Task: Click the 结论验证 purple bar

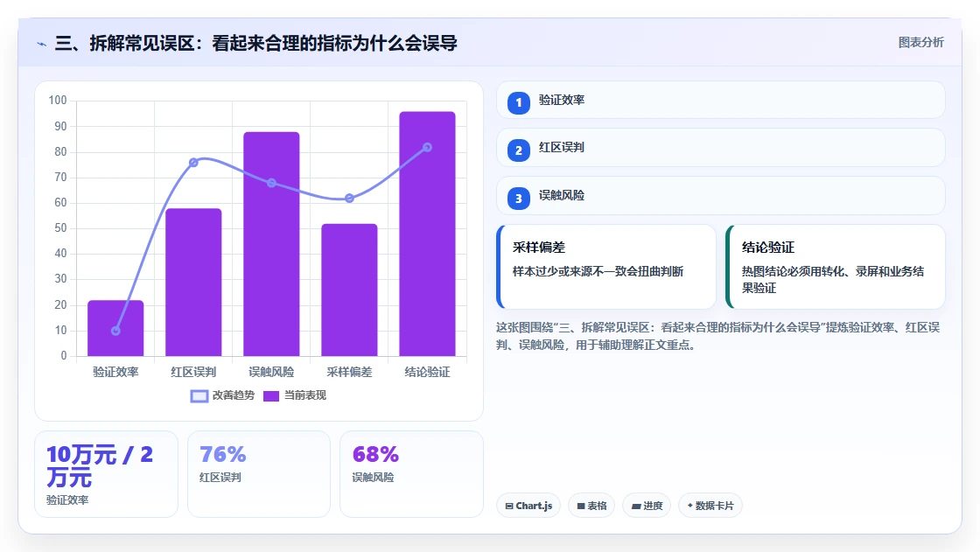Action: [428, 234]
